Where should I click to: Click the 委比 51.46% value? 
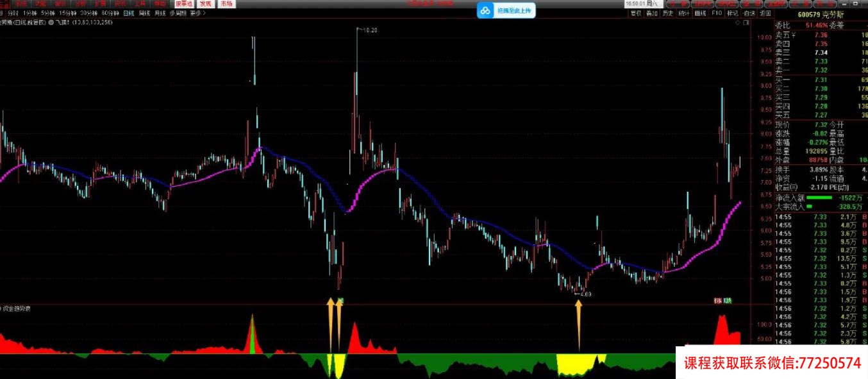pyautogui.click(x=817, y=26)
